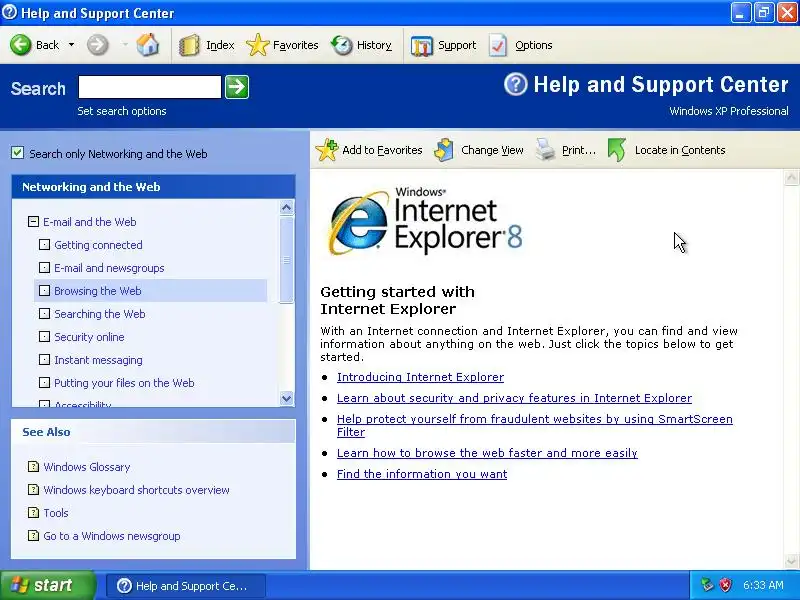Open the Back history dropdown arrow
Viewport: 800px width, 600px height.
pos(71,45)
